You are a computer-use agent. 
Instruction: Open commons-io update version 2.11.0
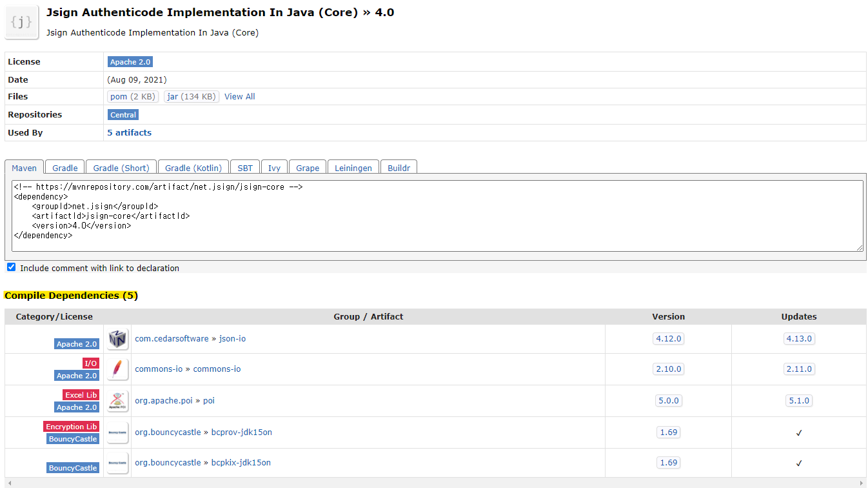(x=799, y=369)
